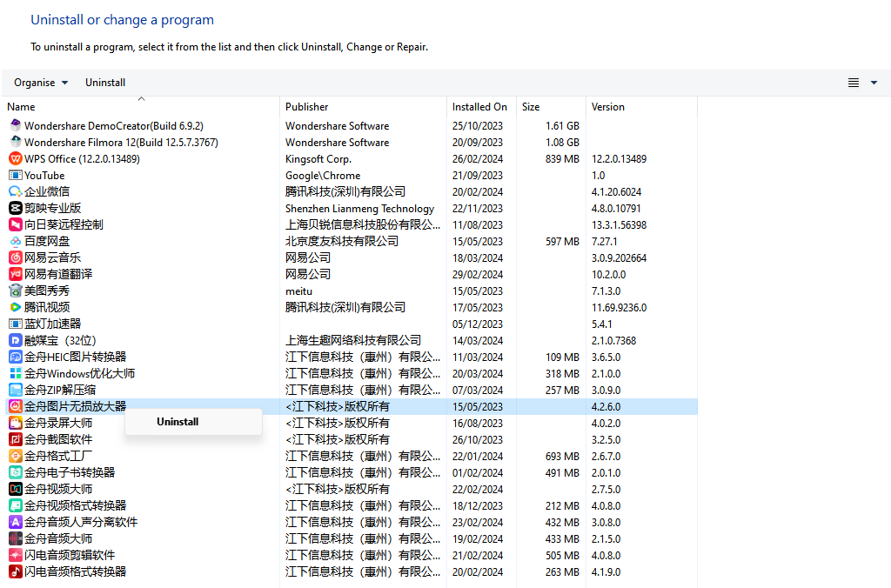Viewport: 891px width, 588px height.
Task: Click the 剪映专业版 icon
Action: click(15, 208)
